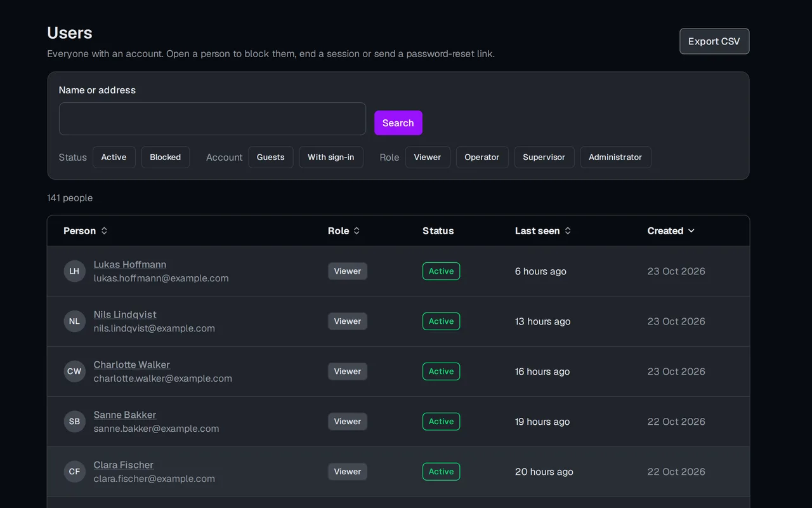This screenshot has width=812, height=508.
Task: Click the CF avatar for Clara Fischer
Action: tap(74, 472)
